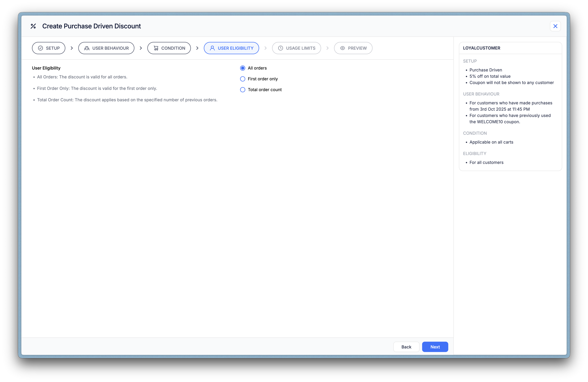Click chevron arrow after User Behaviour step
Image resolution: width=588 pixels, height=382 pixels.
point(141,48)
